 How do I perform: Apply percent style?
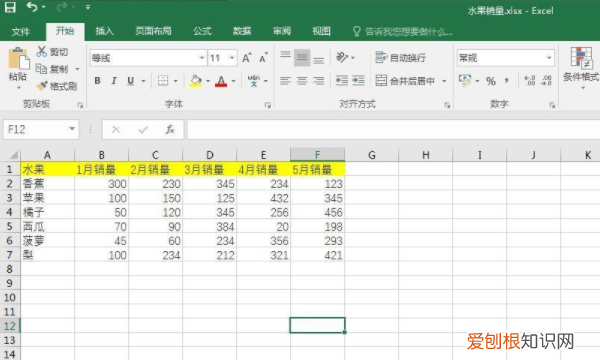491,81
